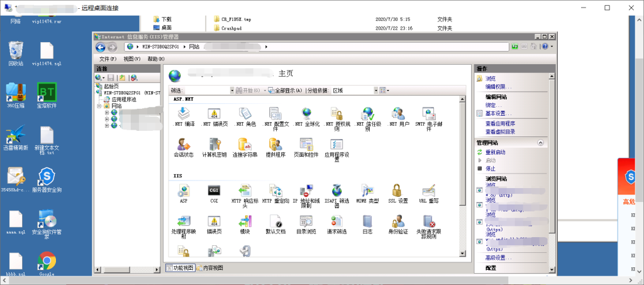Open the 日志 feature icon
This screenshot has height=285, width=644.
367,225
